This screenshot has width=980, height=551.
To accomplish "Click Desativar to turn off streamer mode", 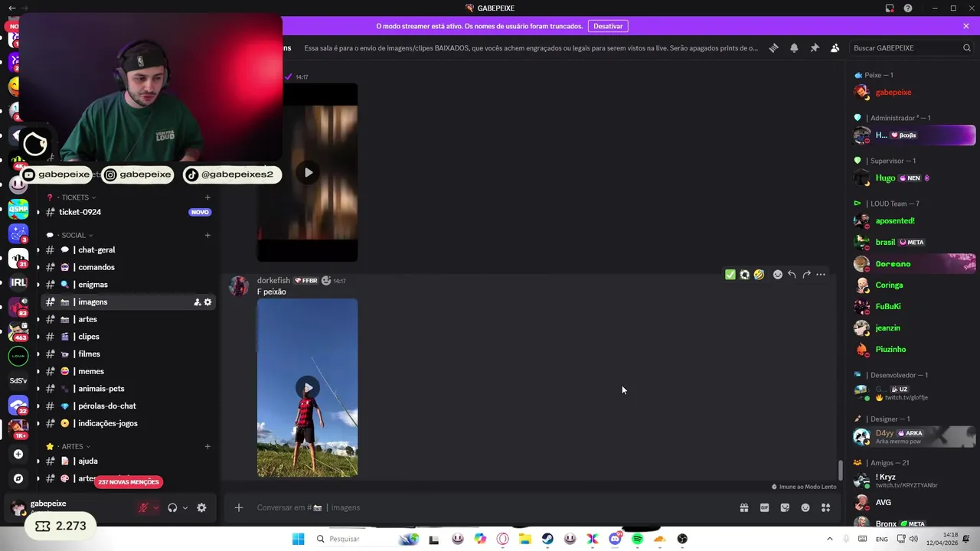I will pos(608,26).
